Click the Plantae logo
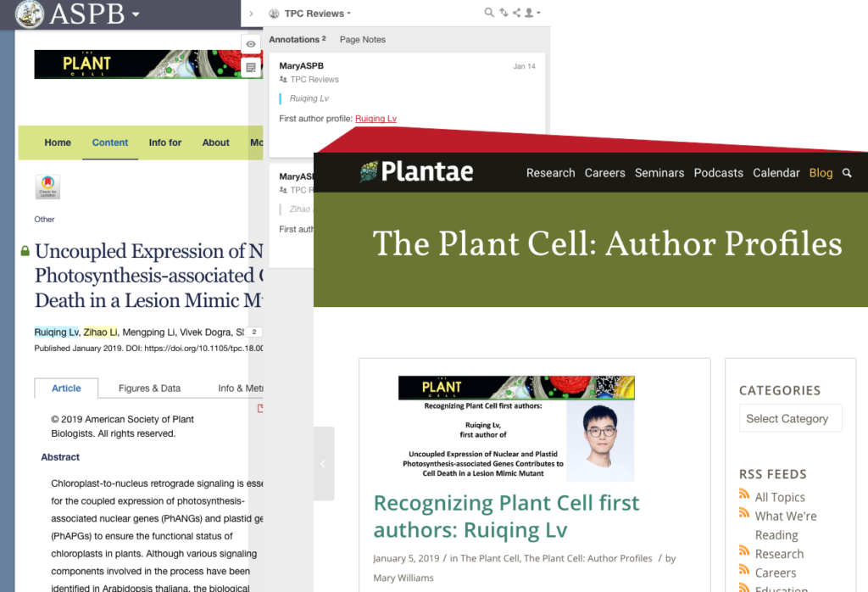 coord(416,171)
